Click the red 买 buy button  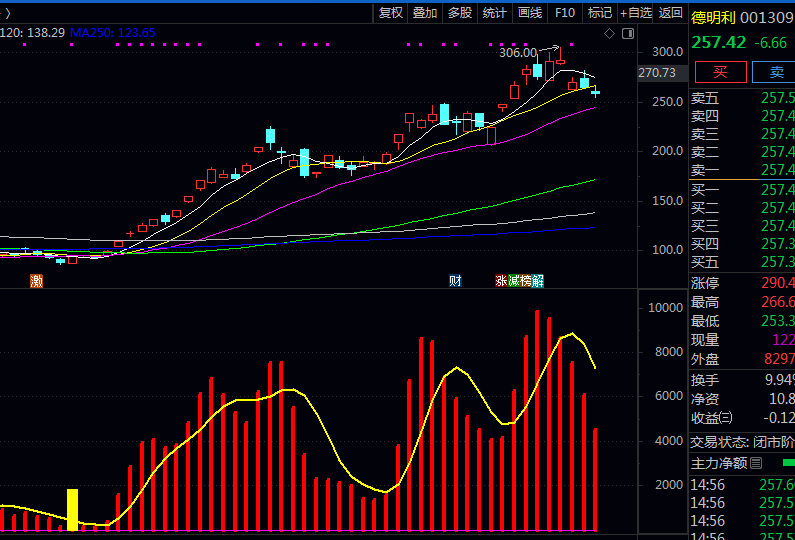click(720, 72)
